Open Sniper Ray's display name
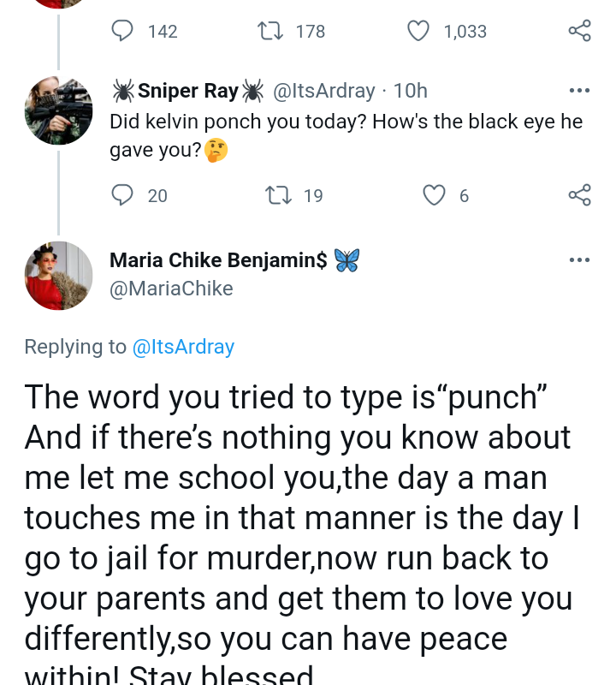616x685 pixels. pyautogui.click(x=187, y=91)
